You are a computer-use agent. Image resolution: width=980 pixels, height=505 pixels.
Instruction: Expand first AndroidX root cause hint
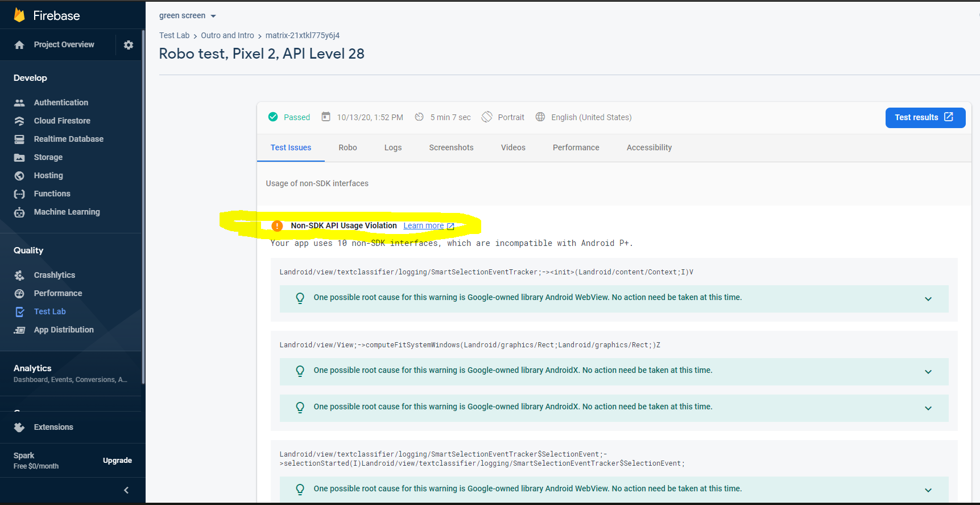pos(928,372)
